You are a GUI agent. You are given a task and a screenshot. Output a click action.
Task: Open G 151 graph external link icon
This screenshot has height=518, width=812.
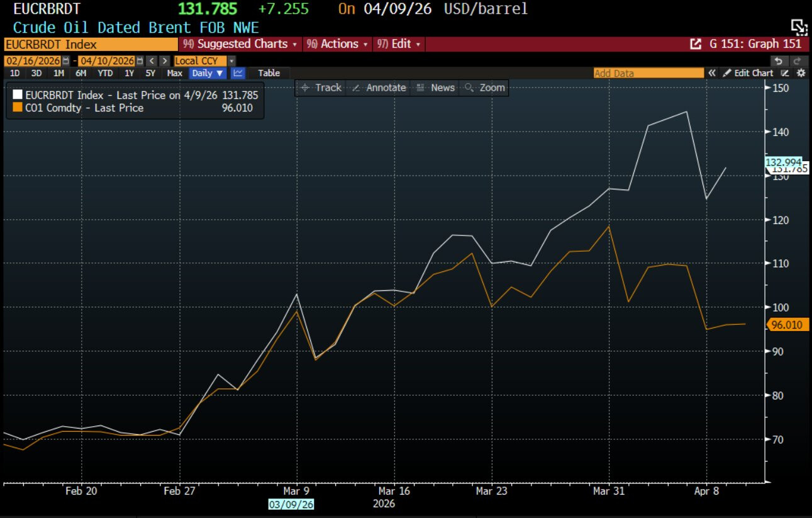point(696,44)
